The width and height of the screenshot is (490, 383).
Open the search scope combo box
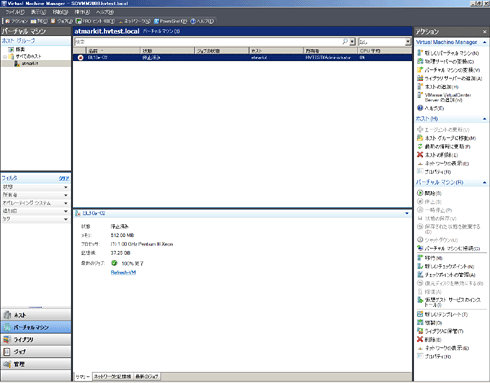pyautogui.click(x=385, y=42)
